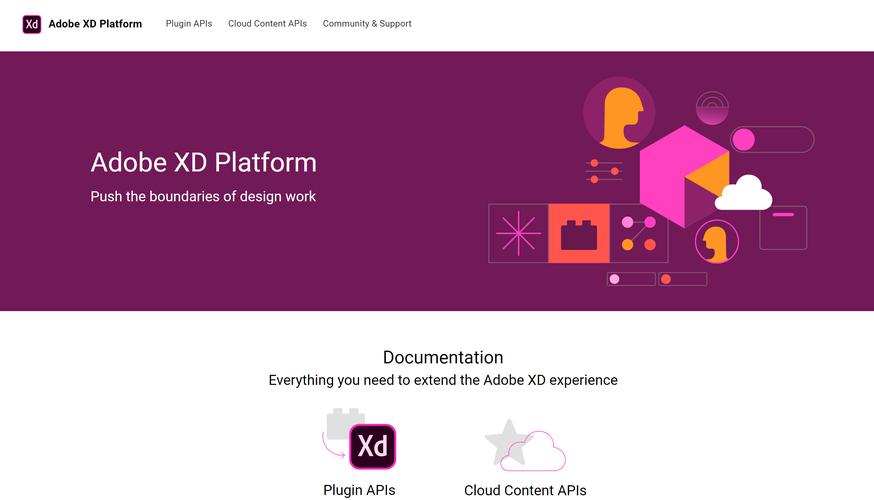Click the plugin brick icon in hero illustration
The height and width of the screenshot is (500, 874).
point(579,233)
